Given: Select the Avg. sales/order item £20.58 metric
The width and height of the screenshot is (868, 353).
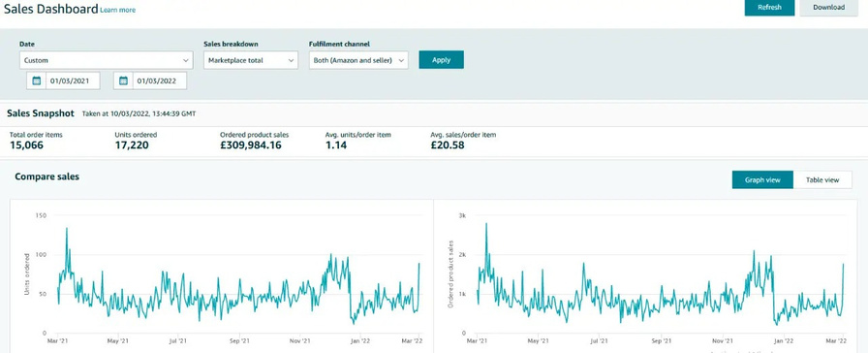Looking at the screenshot, I should coord(463,142).
